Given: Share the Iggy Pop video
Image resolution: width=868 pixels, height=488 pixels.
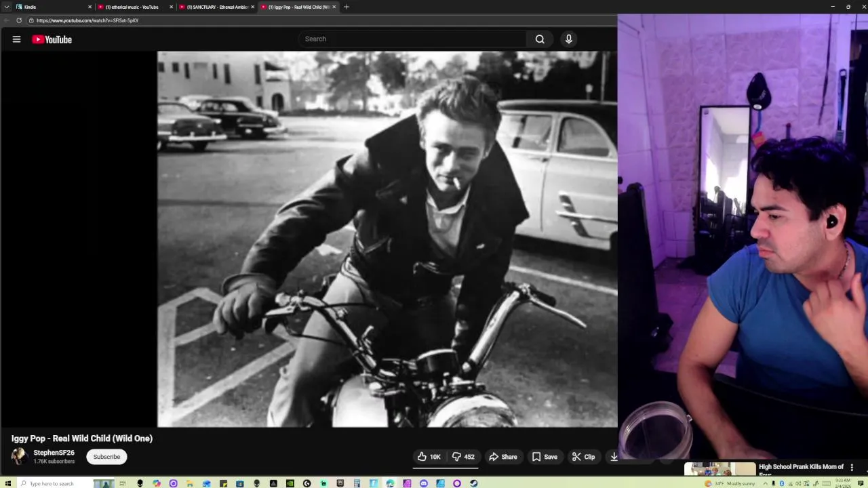Looking at the screenshot, I should pos(503,457).
